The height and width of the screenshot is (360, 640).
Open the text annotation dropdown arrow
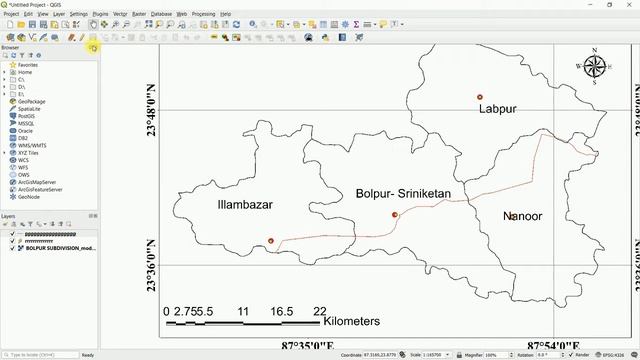pyautogui.click(x=402, y=25)
